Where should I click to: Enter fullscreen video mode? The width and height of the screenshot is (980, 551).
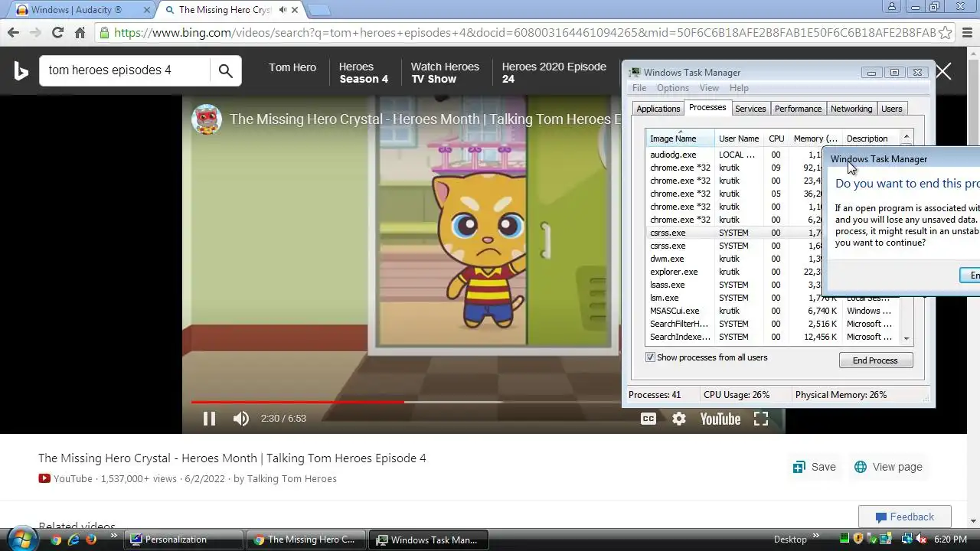pyautogui.click(x=761, y=419)
